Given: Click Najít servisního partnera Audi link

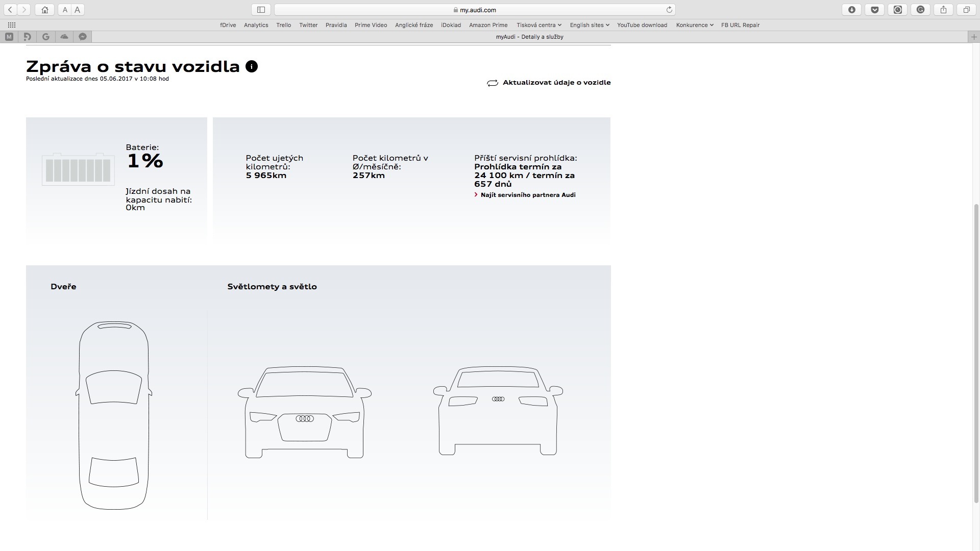Looking at the screenshot, I should coord(528,195).
